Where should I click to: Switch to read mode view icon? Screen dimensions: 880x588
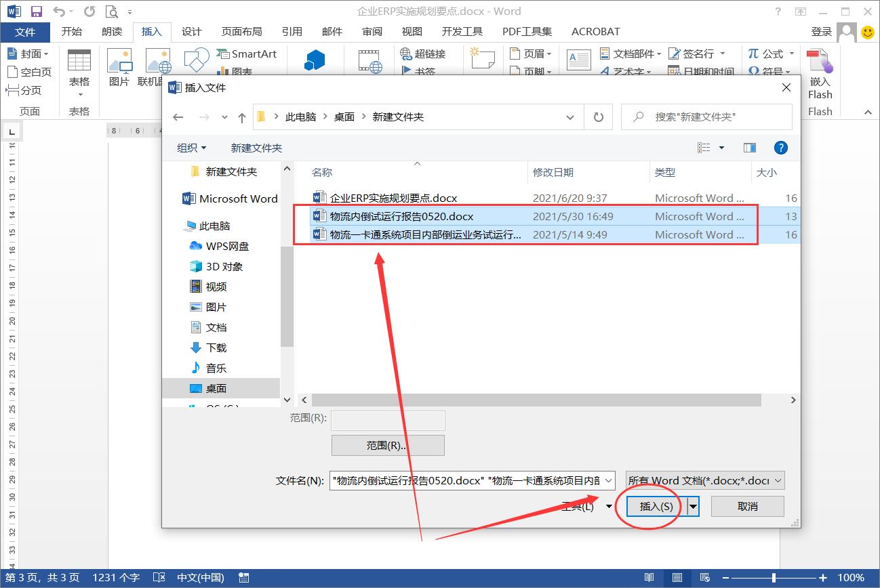pyautogui.click(x=649, y=578)
